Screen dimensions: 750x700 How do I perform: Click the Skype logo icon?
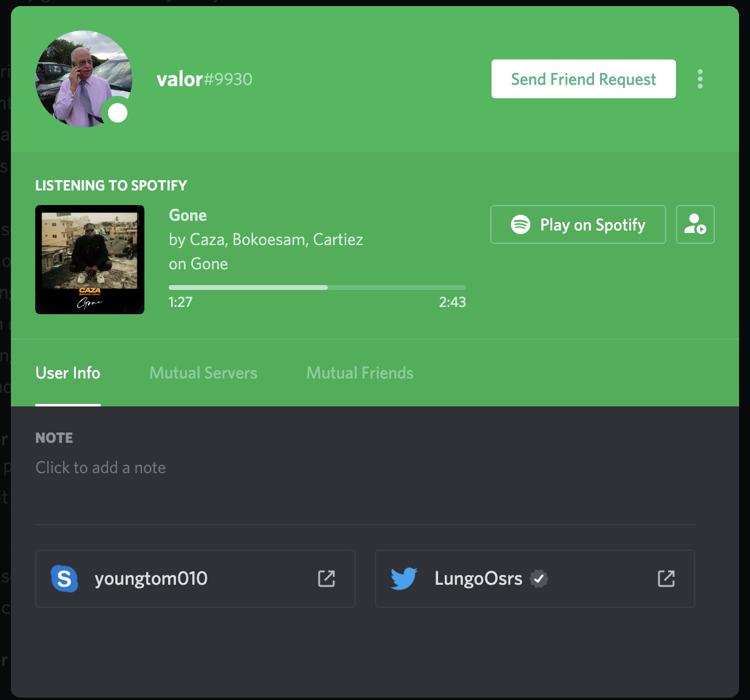click(64, 579)
